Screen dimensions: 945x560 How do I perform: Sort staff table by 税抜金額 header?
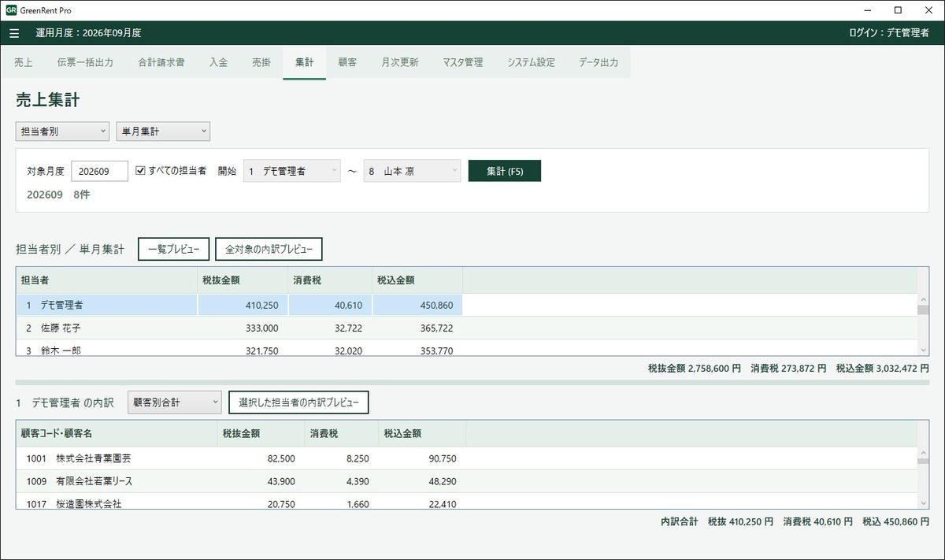243,280
